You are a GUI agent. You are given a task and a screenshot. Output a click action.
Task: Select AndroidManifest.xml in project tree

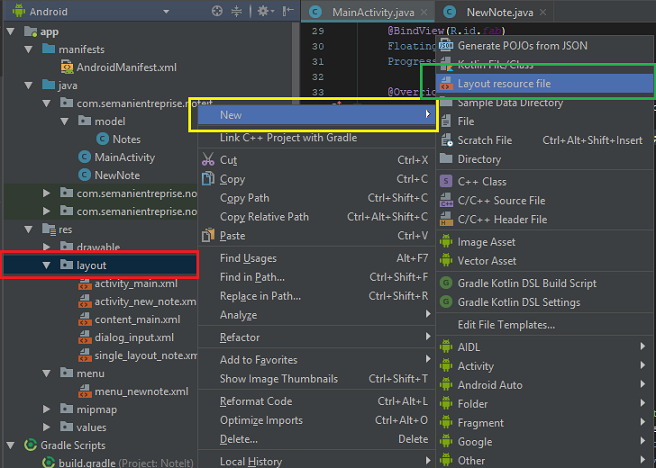click(x=119, y=67)
